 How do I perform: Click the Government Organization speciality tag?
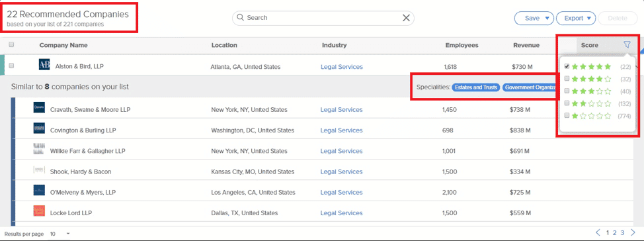pos(530,87)
